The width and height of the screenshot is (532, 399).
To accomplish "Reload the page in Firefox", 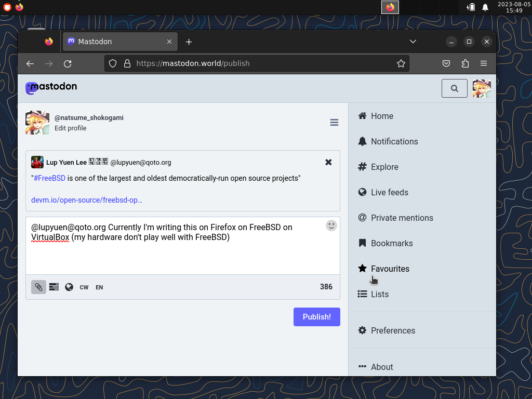I will coord(68,63).
